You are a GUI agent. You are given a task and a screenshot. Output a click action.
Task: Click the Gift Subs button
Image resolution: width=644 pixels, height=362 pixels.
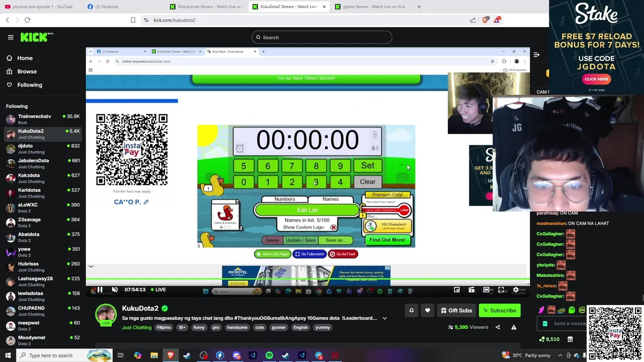pyautogui.click(x=456, y=310)
